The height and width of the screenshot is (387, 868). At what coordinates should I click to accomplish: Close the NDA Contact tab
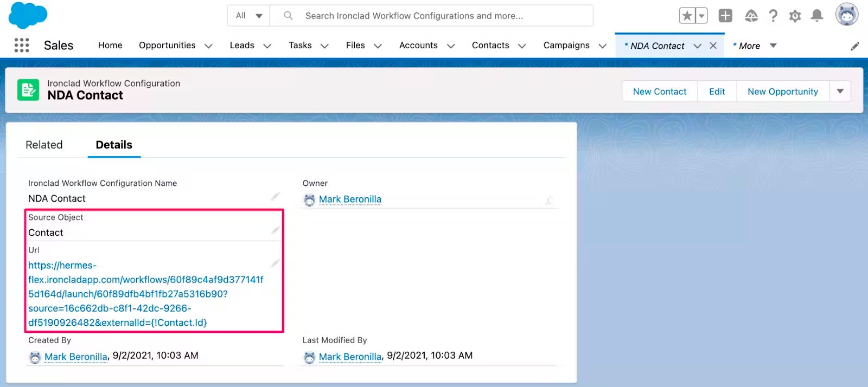(x=713, y=46)
